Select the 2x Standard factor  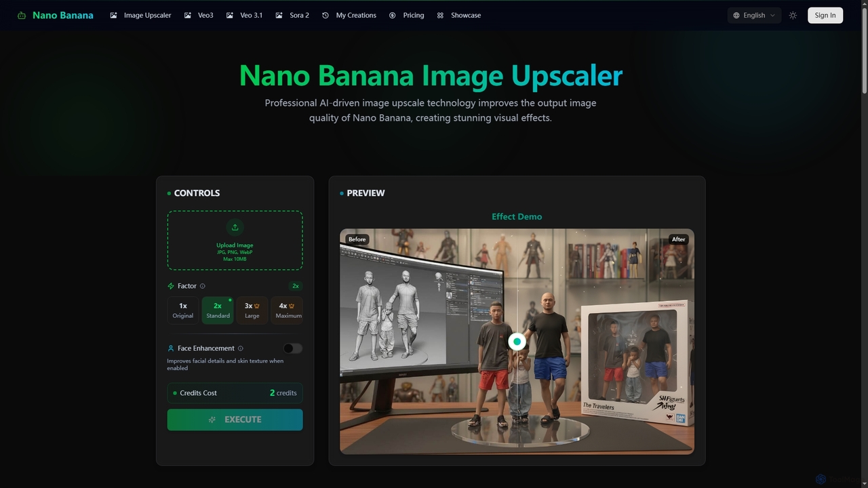(218, 310)
